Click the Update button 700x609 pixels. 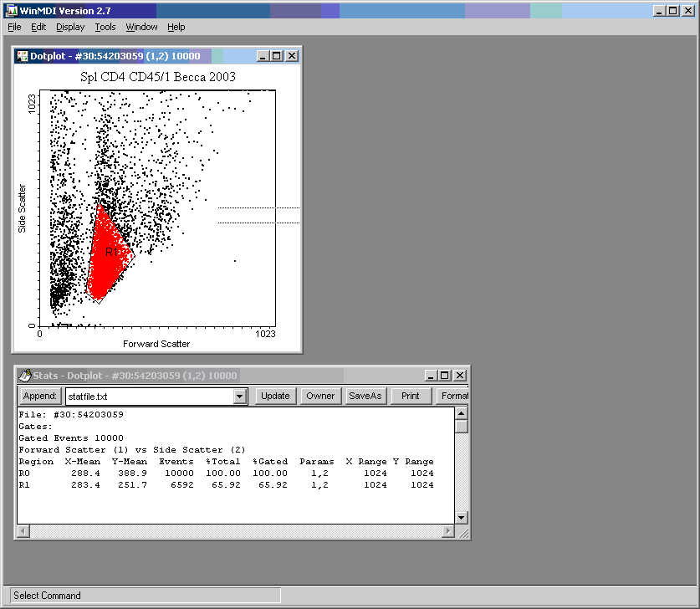[275, 396]
